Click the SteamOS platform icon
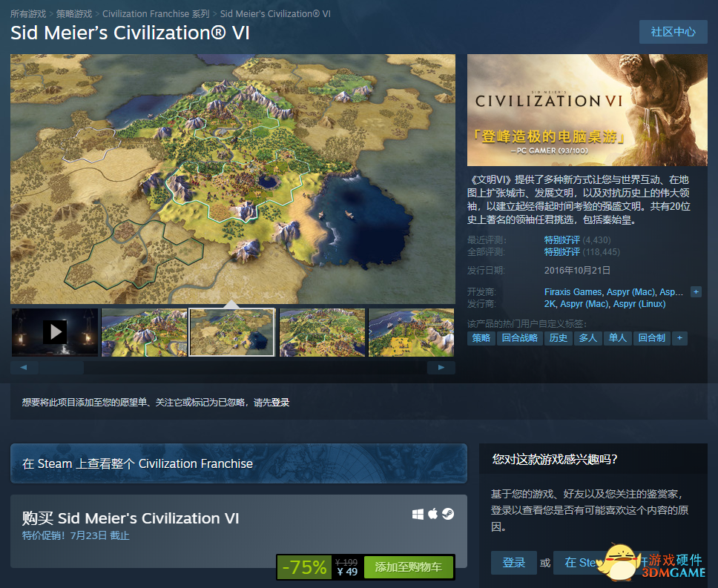 point(448,515)
